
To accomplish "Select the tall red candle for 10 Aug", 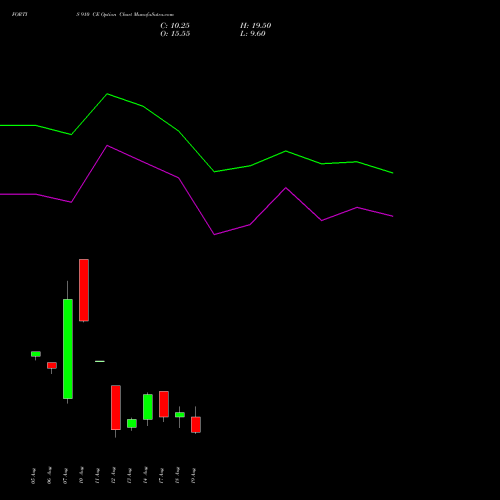I will coord(84,290).
